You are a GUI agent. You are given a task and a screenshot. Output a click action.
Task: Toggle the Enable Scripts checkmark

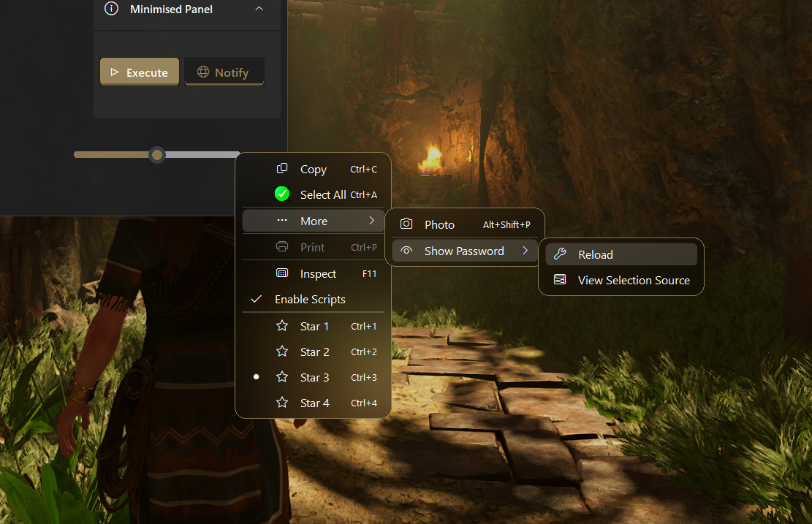click(x=256, y=299)
